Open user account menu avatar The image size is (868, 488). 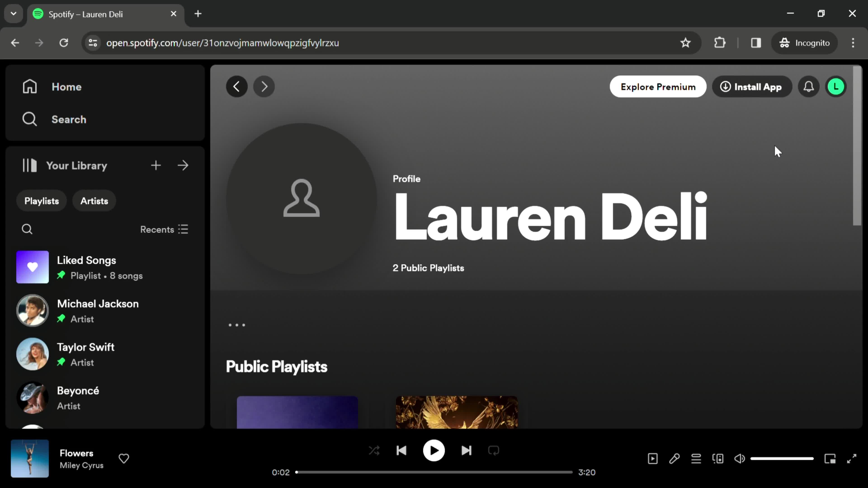coord(836,87)
